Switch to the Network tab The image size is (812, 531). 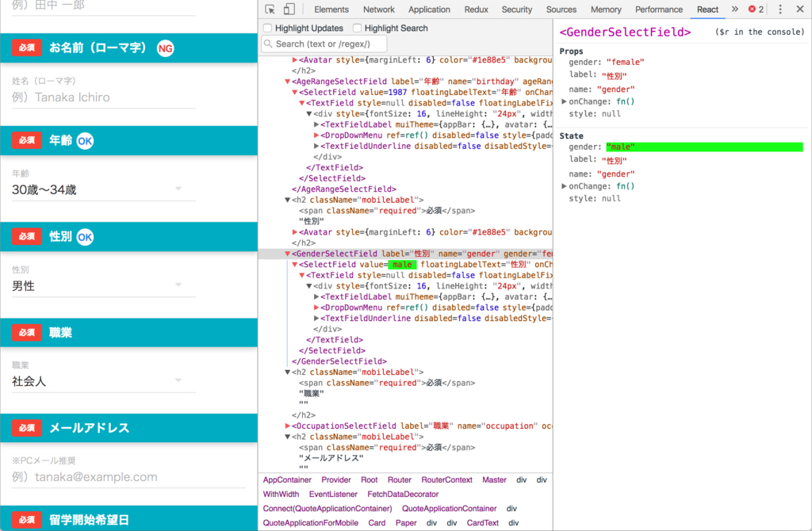pos(378,10)
